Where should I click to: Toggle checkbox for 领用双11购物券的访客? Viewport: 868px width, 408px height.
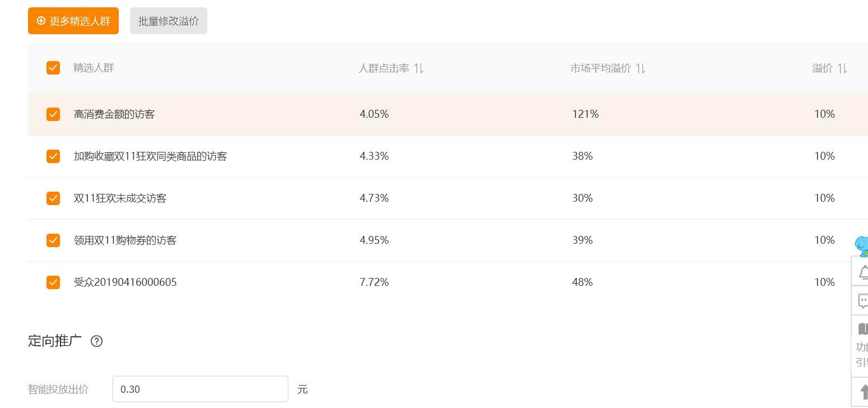[x=53, y=240]
